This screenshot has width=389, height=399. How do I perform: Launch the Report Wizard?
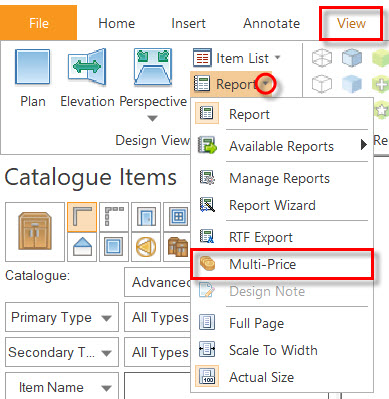[x=282, y=205]
